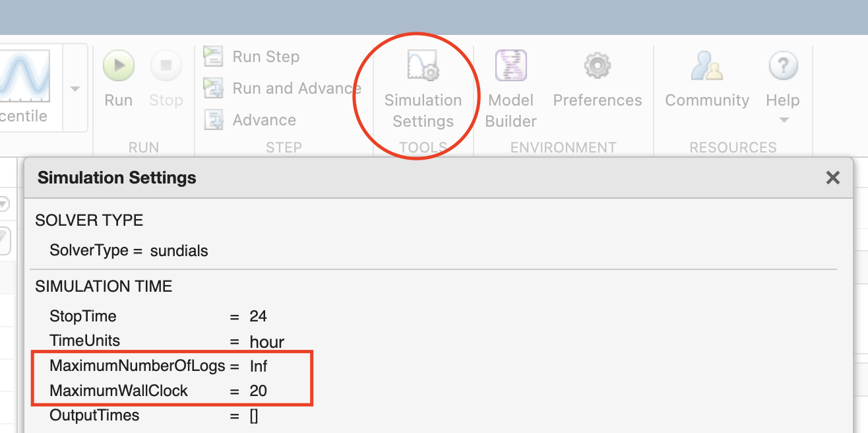
Task: Click the OutputTimes value field
Action: pos(254,416)
